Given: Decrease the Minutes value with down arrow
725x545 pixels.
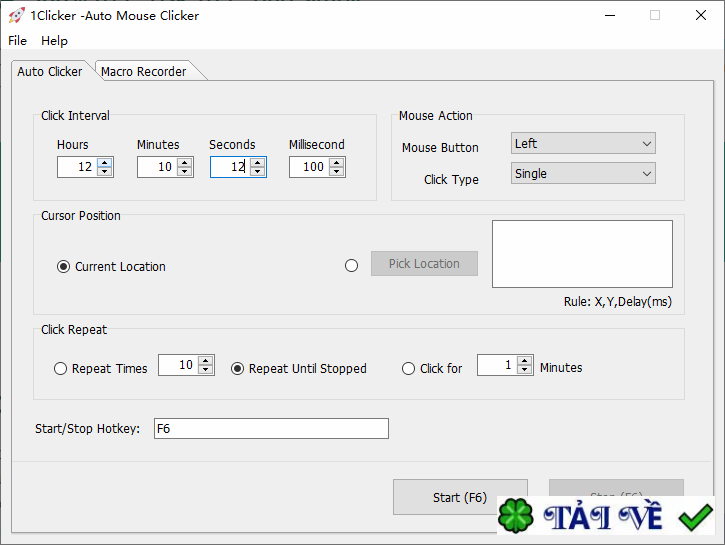Looking at the screenshot, I should coord(185,172).
